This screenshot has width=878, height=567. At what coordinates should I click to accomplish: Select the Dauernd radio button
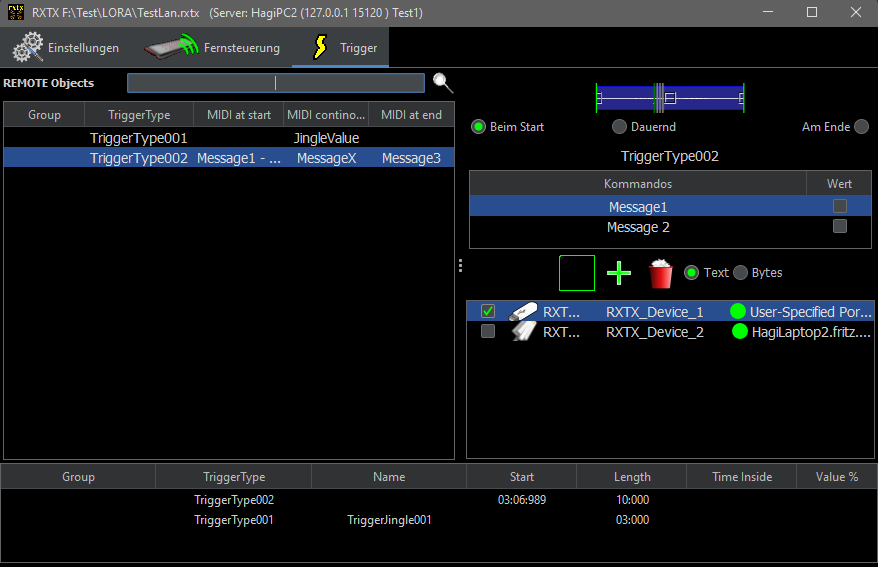point(620,127)
